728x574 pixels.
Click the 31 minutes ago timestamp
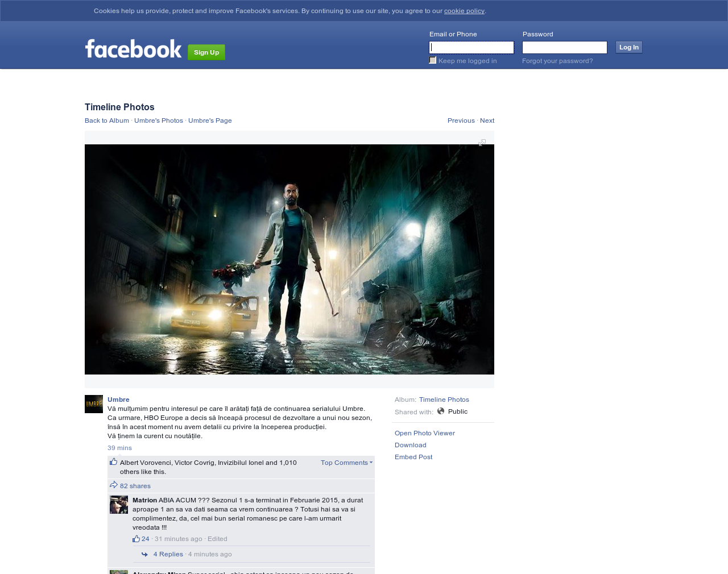(x=179, y=539)
